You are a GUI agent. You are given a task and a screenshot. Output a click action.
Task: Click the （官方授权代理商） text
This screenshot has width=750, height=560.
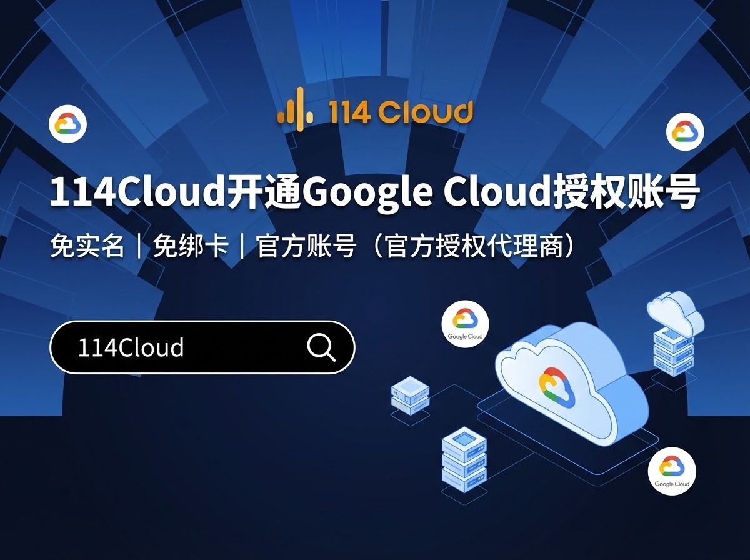coord(474,247)
